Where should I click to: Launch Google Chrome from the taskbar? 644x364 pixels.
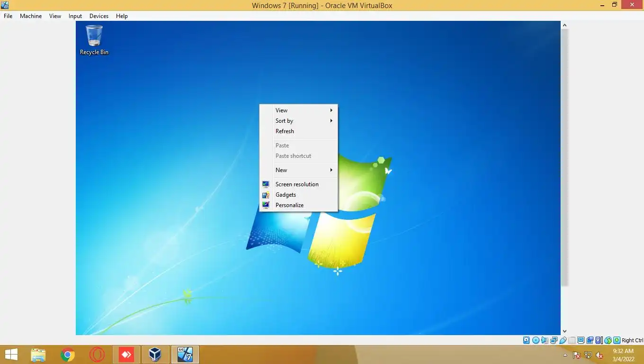pos(68,355)
